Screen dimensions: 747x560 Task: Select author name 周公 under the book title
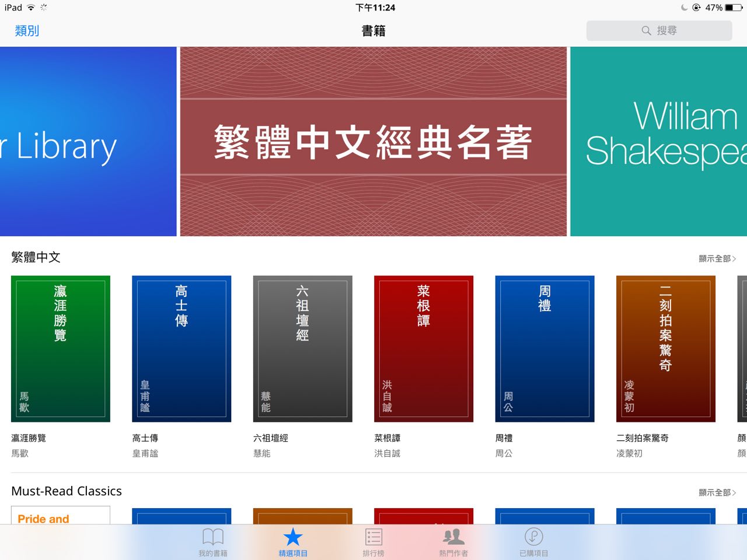tap(504, 453)
